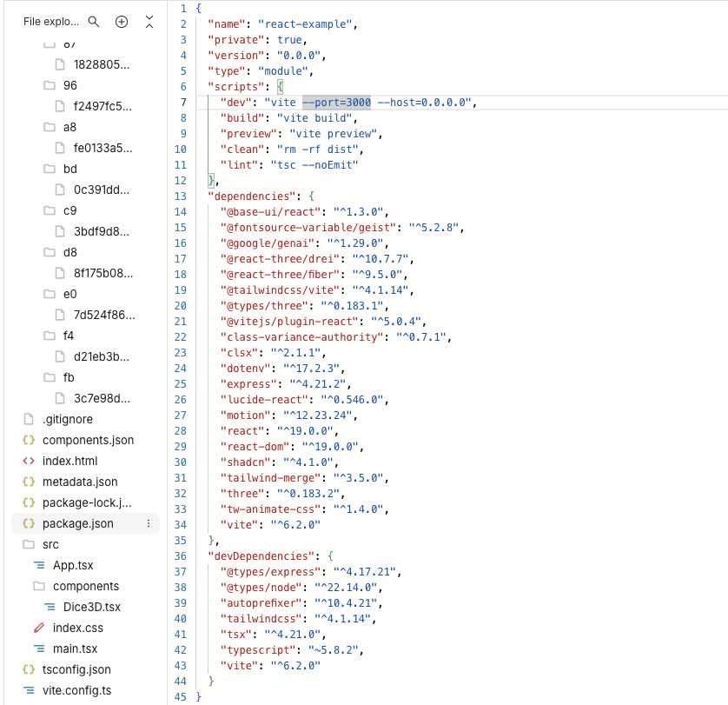Click the package-lock.json braces icon
Image resolution: width=728 pixels, height=705 pixels.
coord(29,502)
